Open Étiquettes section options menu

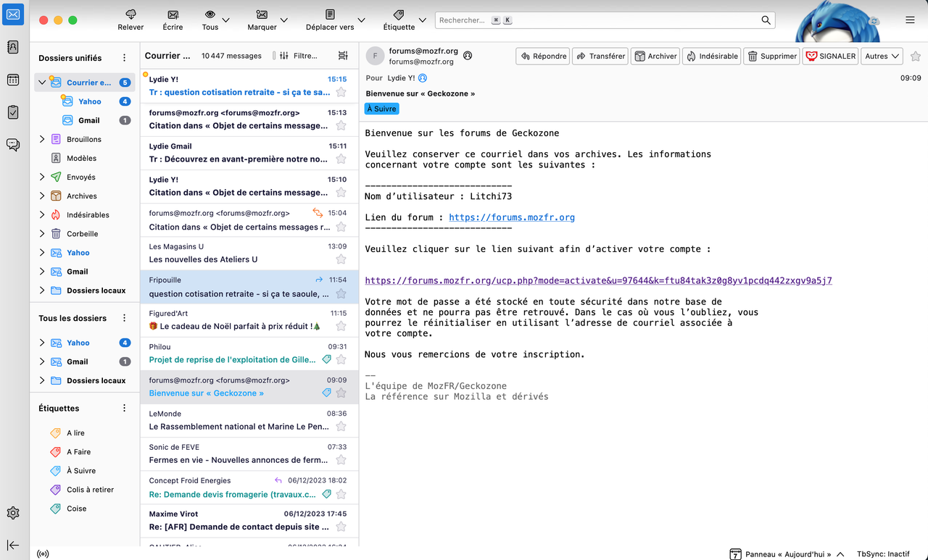pyautogui.click(x=124, y=408)
